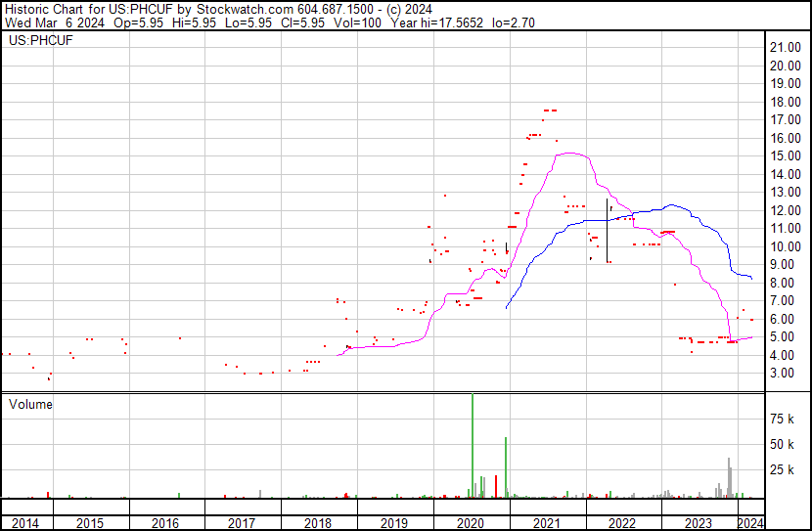Screen dimensions: 812x531
Task: Click the 75 k volume axis label
Action: (782, 419)
